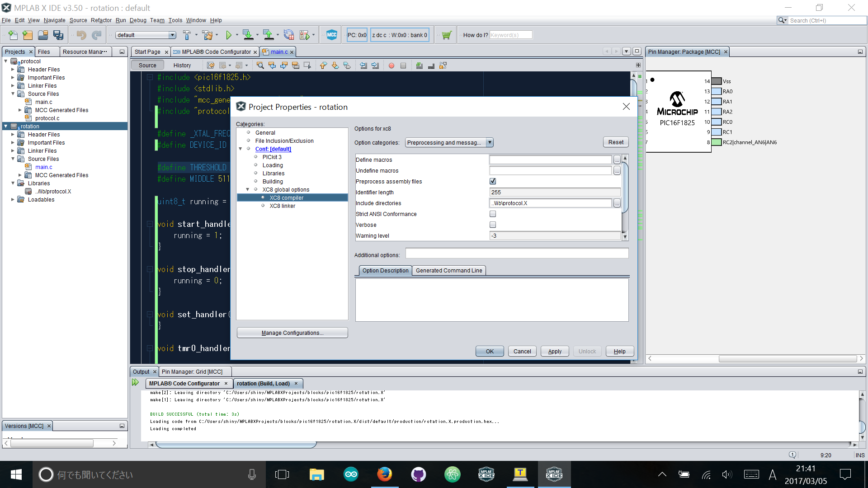Open Microchip store cart icon

[x=447, y=35]
